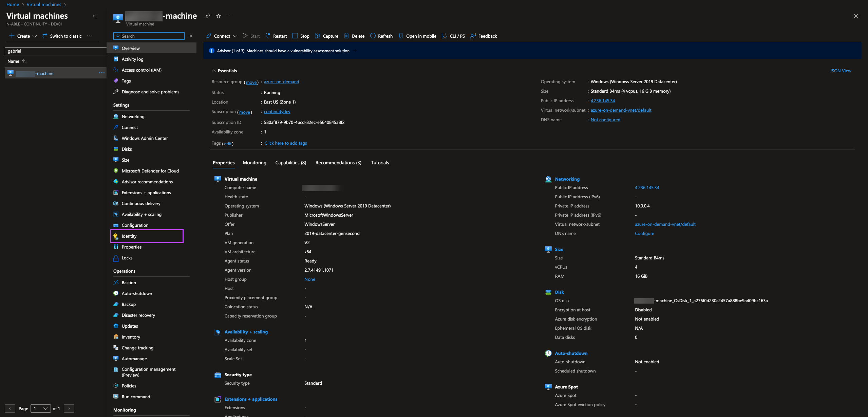Screen dimensions: 868x417
Task: Open azure-on-demand resource group link
Action: point(281,81)
